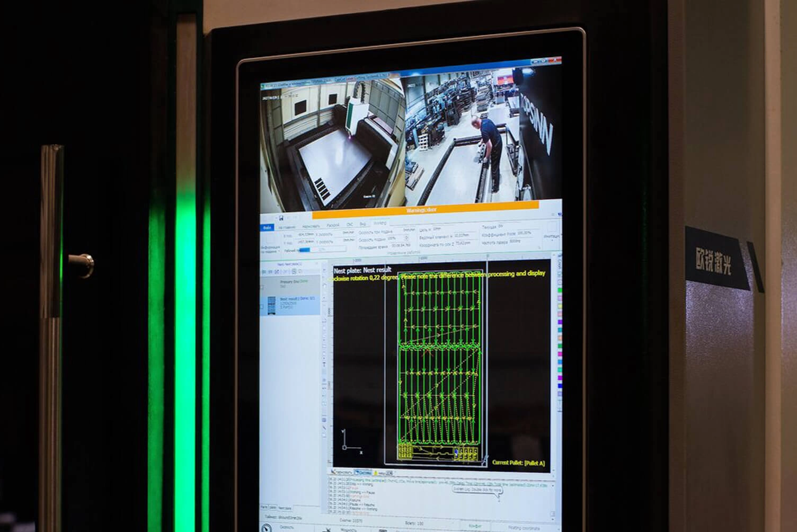This screenshot has height=532, width=797.
Task: Click the coordinate axes icon on canvas
Action: click(x=351, y=441)
